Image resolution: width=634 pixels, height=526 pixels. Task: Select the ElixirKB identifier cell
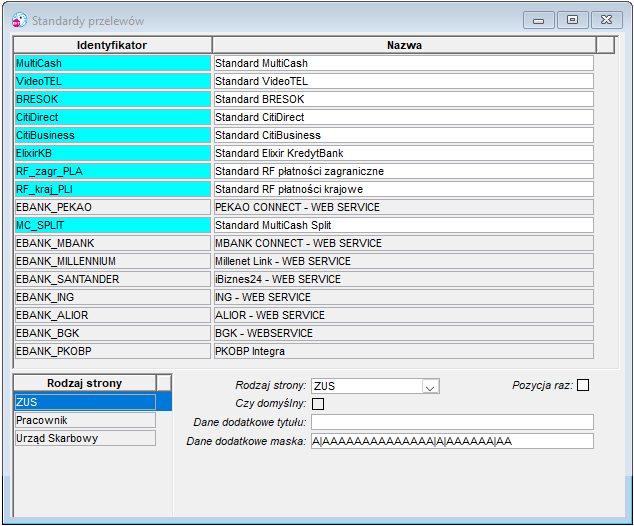coord(113,153)
